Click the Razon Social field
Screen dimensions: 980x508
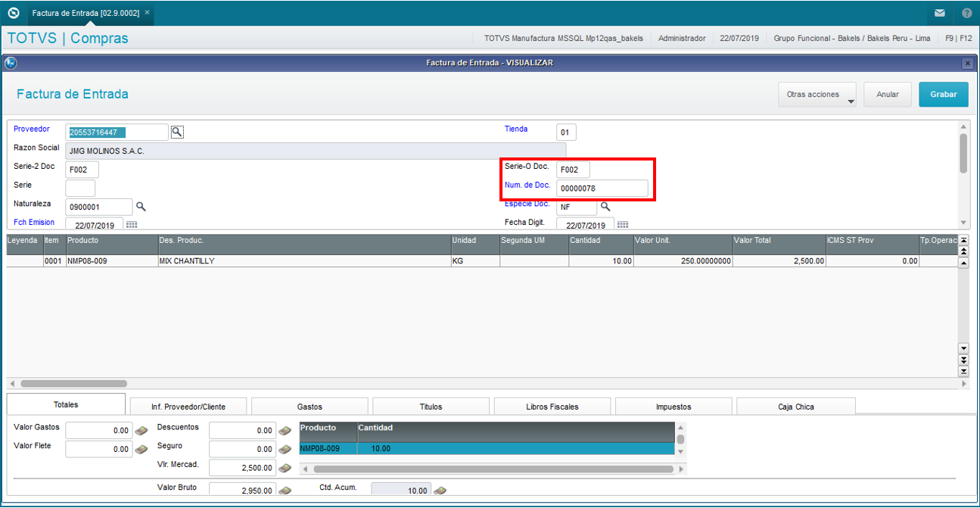(316, 151)
